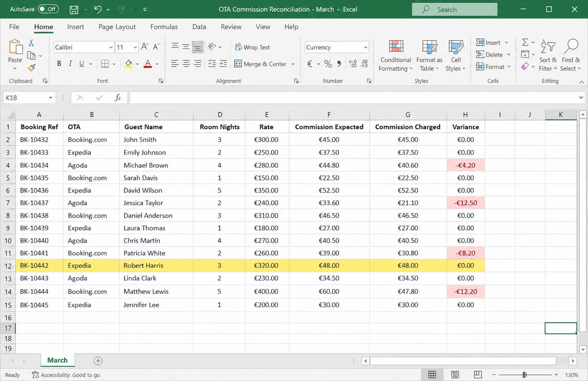Open Sort & Filter menu
Screen dimensions: 588x381
pyautogui.click(x=548, y=55)
